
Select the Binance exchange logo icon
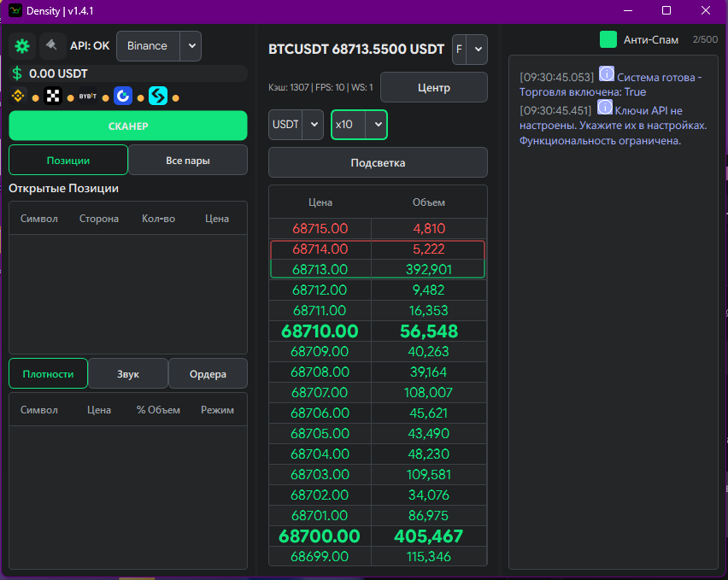click(x=18, y=96)
